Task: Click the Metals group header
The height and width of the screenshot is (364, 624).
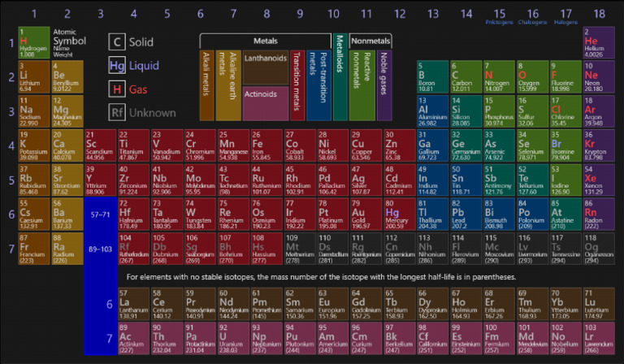Action: coord(266,41)
